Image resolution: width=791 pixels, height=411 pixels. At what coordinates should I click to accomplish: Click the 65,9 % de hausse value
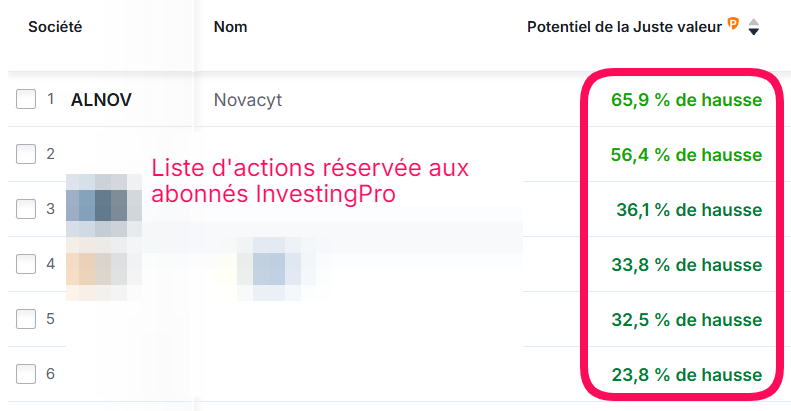point(686,99)
